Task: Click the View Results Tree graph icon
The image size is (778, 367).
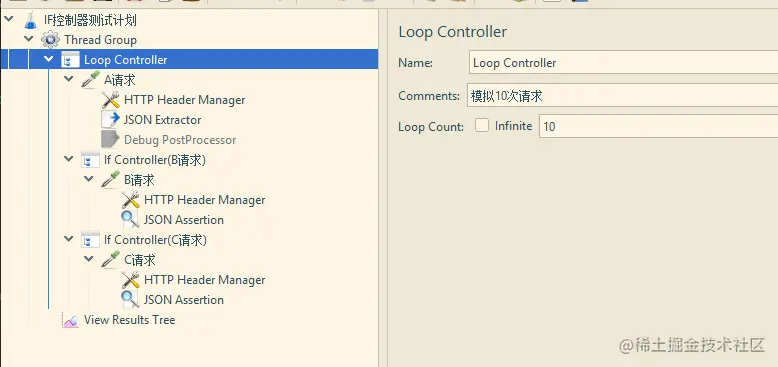Action: 70,320
